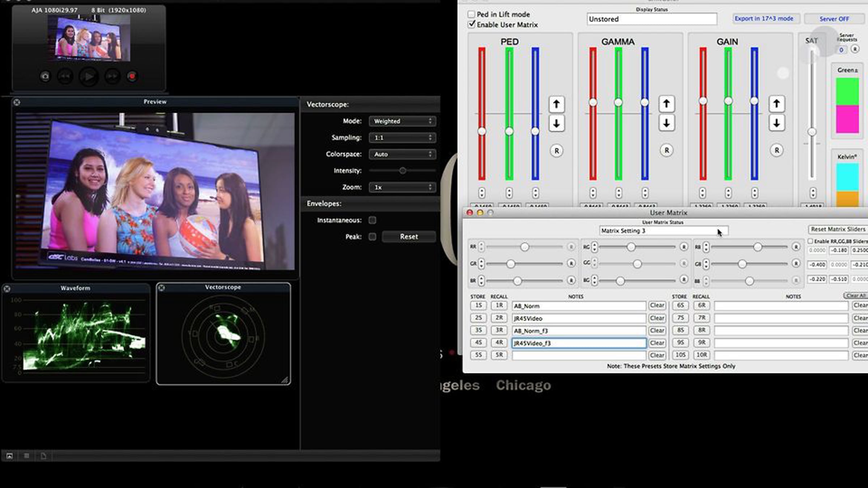
Task: Click the stepper under the green GAMMA slider
Action: [619, 193]
